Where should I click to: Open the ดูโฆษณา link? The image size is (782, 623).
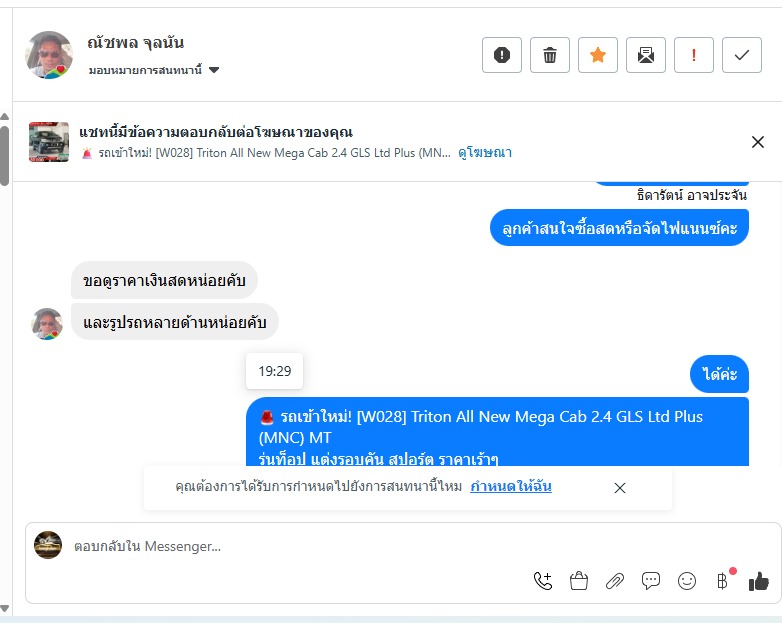tap(485, 153)
